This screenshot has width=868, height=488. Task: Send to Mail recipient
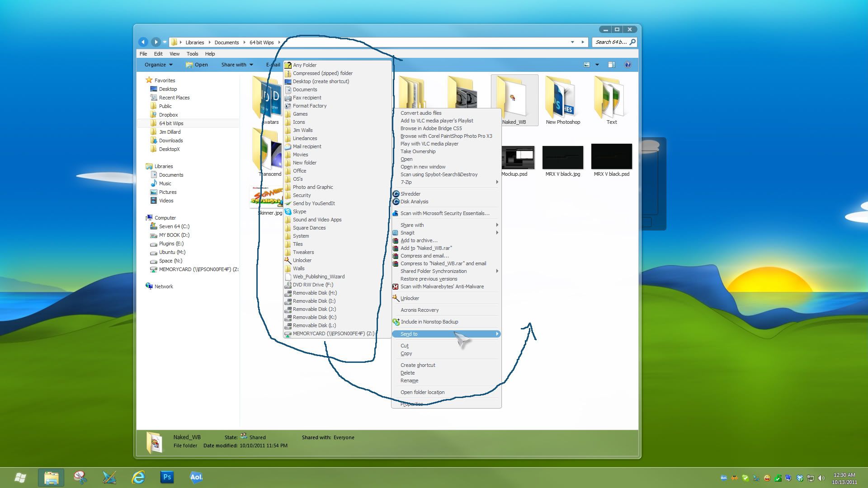307,146
